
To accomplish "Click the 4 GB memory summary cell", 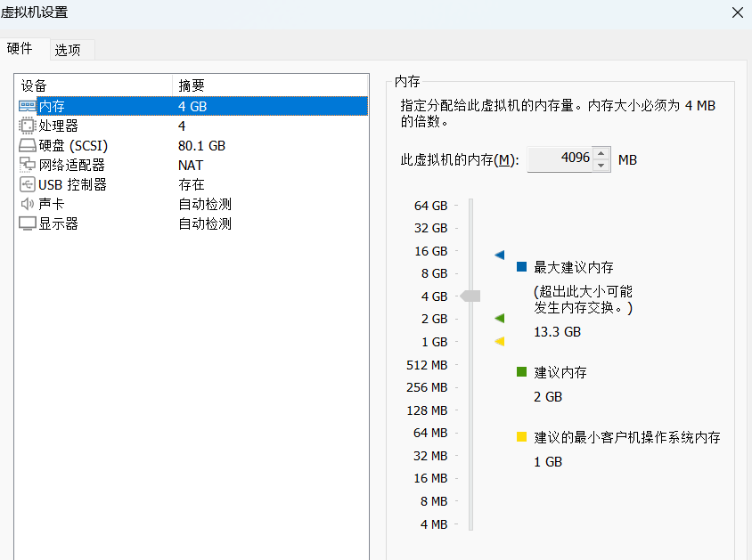I will click(x=192, y=106).
